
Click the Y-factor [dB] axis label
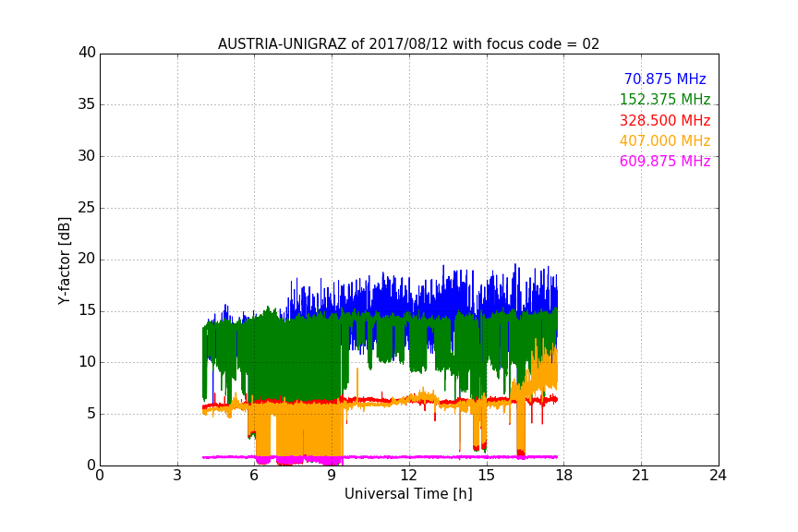65,260
